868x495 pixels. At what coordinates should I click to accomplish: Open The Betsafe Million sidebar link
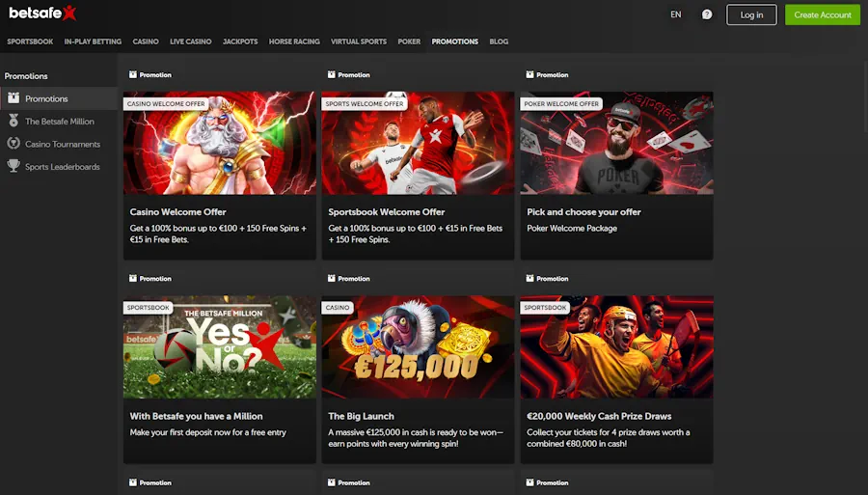point(59,122)
